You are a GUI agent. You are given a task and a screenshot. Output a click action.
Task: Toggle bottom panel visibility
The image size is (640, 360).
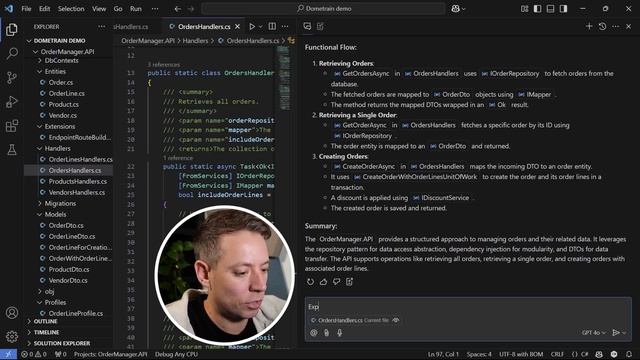pyautogui.click(x=550, y=9)
